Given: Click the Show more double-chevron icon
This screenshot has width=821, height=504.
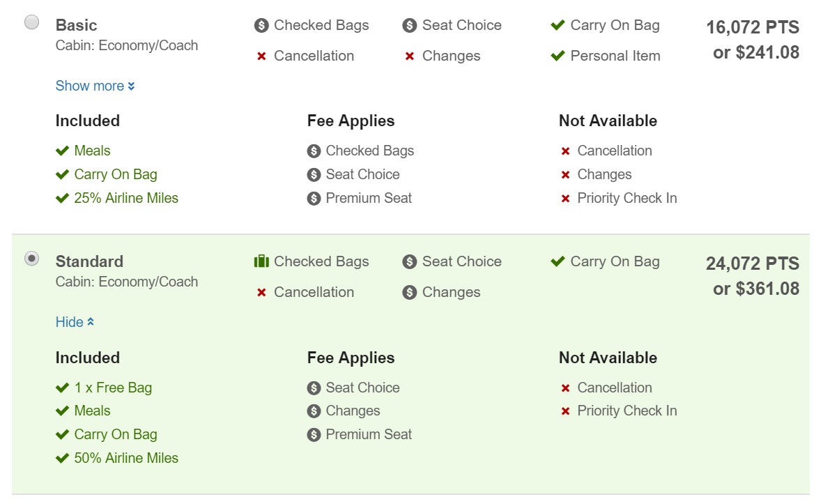Looking at the screenshot, I should (131, 86).
